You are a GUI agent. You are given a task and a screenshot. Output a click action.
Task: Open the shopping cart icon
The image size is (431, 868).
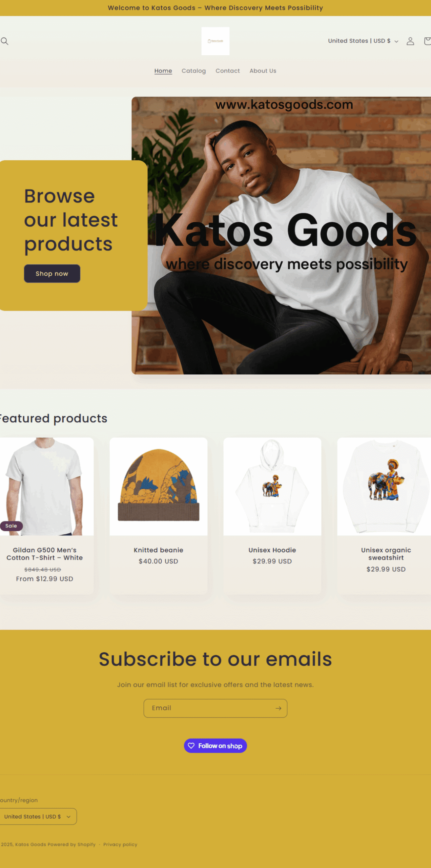[427, 41]
